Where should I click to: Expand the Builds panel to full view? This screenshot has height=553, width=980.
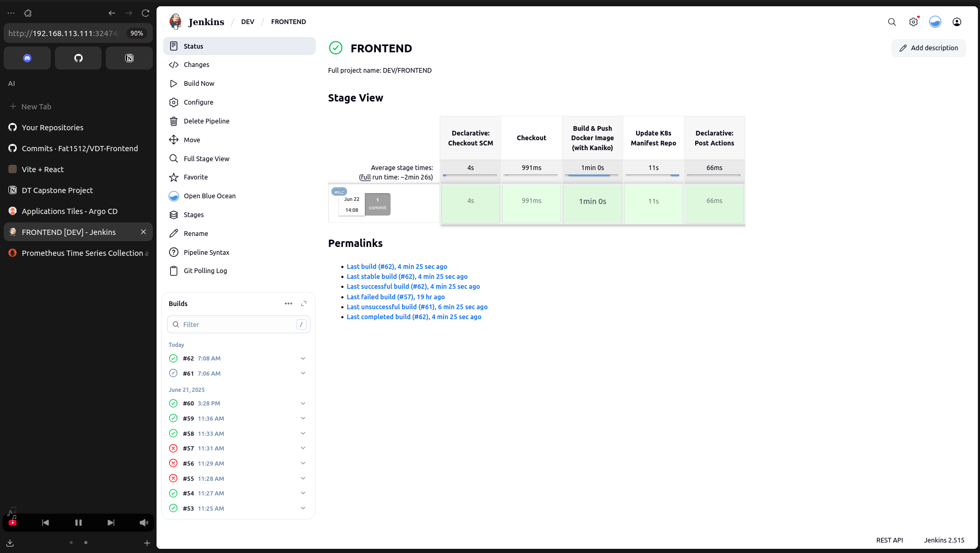pyautogui.click(x=304, y=303)
